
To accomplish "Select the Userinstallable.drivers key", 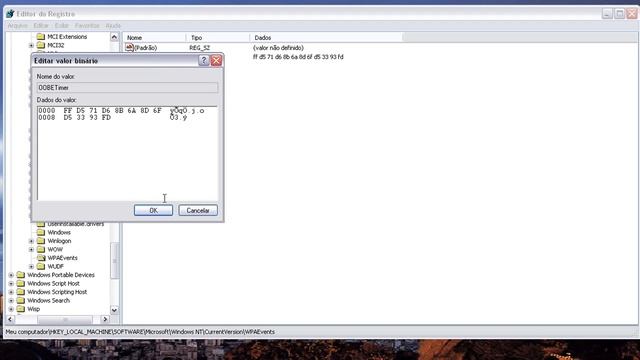I will [76, 224].
